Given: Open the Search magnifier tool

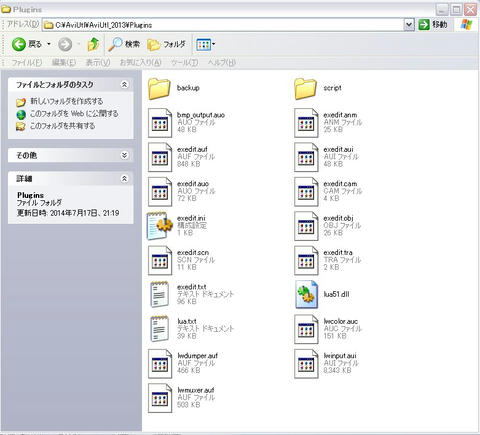Looking at the screenshot, I should click(x=124, y=44).
